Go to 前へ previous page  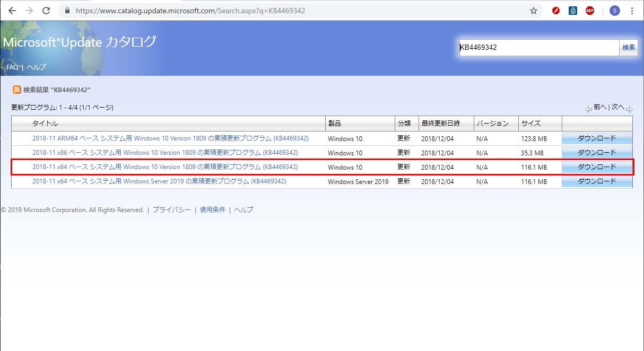tap(600, 107)
